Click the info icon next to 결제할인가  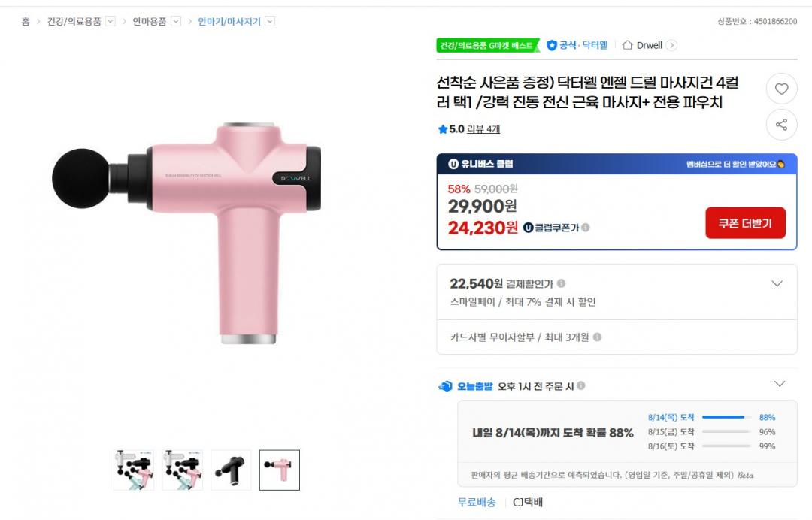[562, 283]
